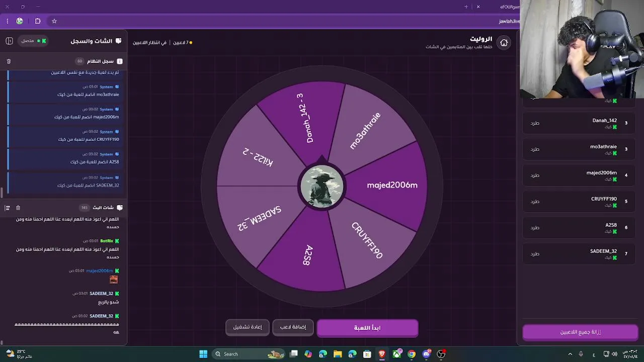Open OBS Studio from the taskbar
Viewport: 644px width, 362px height.
tap(441, 354)
